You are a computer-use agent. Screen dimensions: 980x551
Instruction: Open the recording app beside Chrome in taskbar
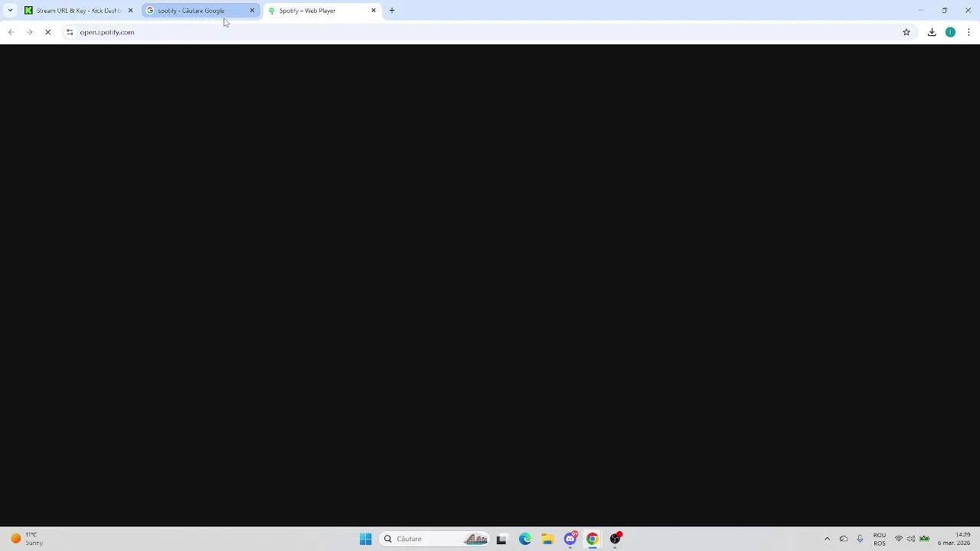pos(615,539)
